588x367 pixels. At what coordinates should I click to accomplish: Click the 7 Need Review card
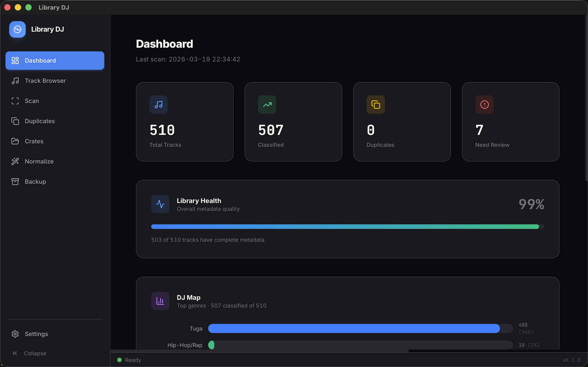[510, 122]
